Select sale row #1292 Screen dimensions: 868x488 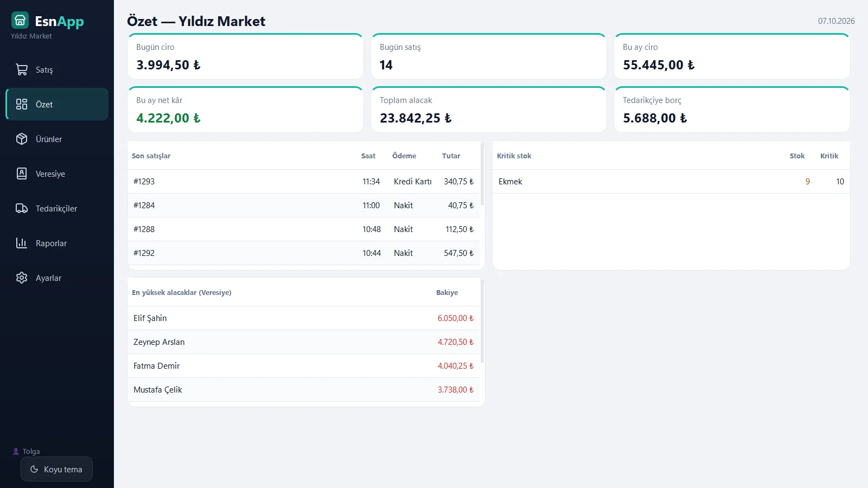pyautogui.click(x=304, y=253)
